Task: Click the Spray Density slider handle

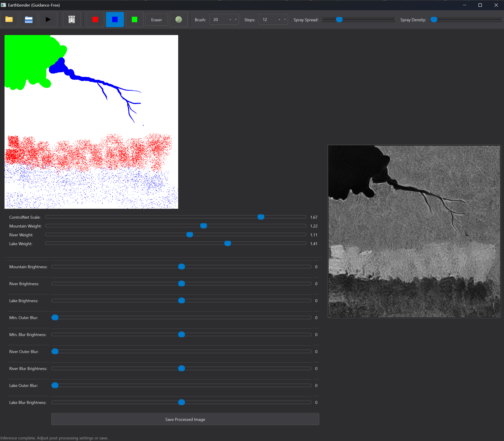Action: pos(434,19)
